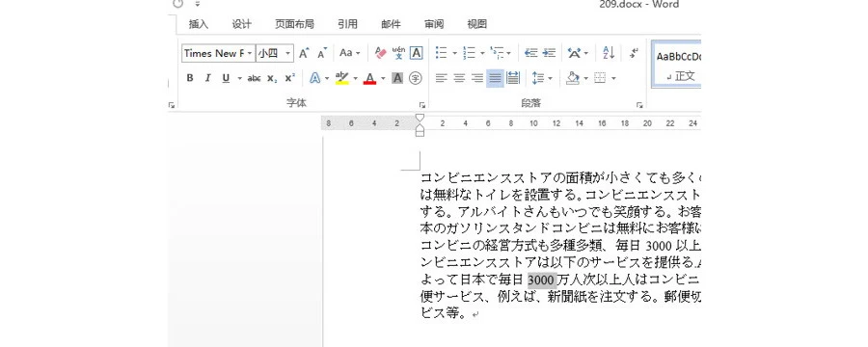Apply subscript formatting
The height and width of the screenshot is (347, 868).
click(x=272, y=79)
